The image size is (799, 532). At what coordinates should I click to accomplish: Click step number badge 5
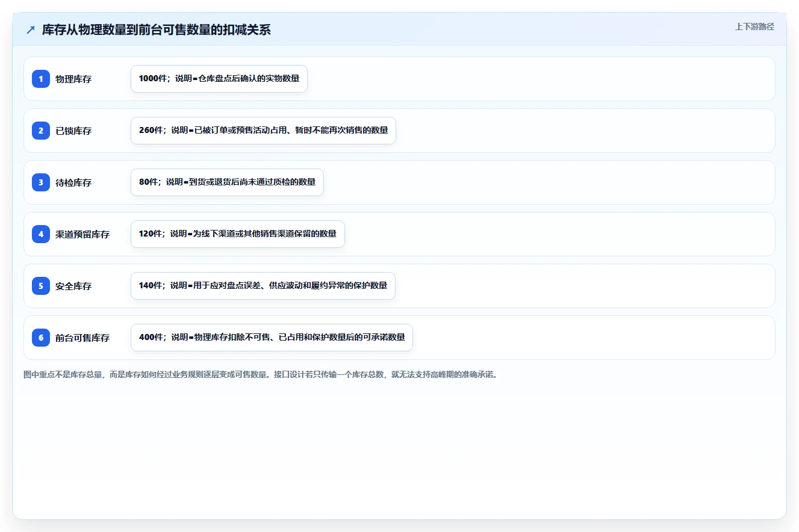[41, 286]
